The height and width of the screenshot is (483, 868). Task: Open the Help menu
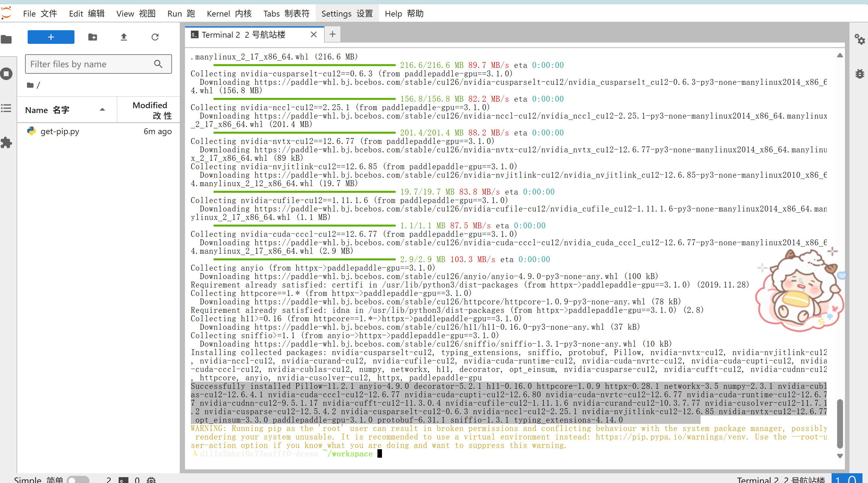404,14
